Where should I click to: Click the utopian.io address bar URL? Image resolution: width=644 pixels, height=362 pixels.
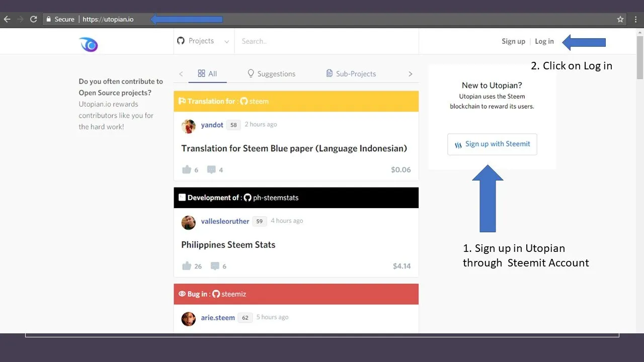(x=108, y=19)
